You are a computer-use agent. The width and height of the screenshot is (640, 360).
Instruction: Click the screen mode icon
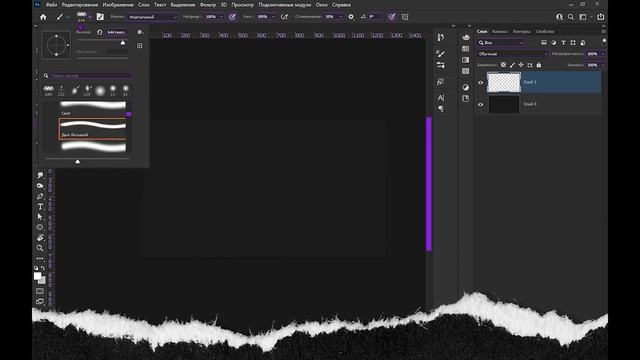coord(40,301)
